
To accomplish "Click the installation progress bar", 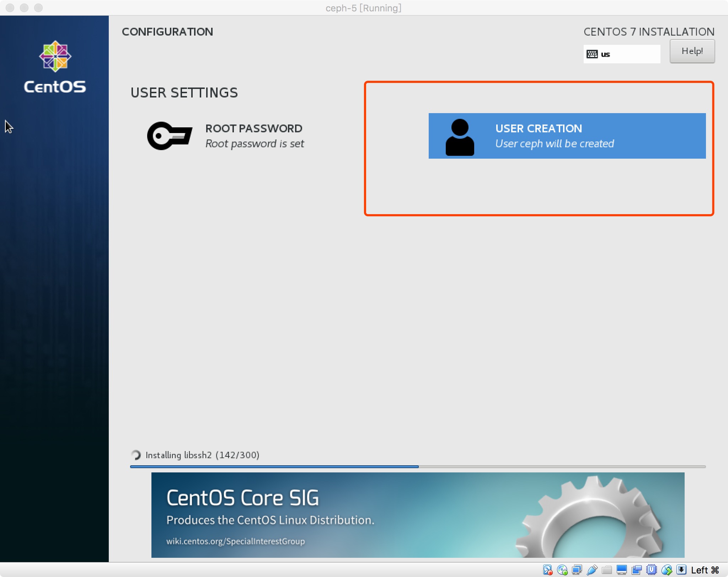I will click(418, 467).
